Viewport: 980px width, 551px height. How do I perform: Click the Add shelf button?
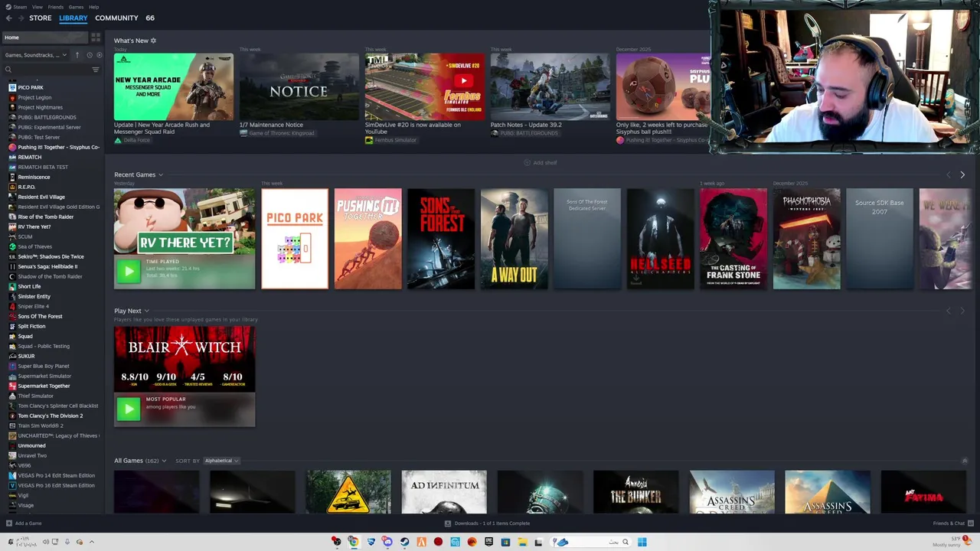point(541,163)
